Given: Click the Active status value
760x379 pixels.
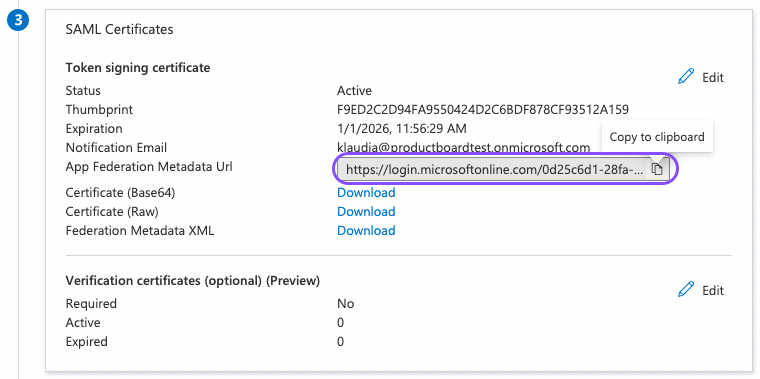Looking at the screenshot, I should (x=354, y=91).
